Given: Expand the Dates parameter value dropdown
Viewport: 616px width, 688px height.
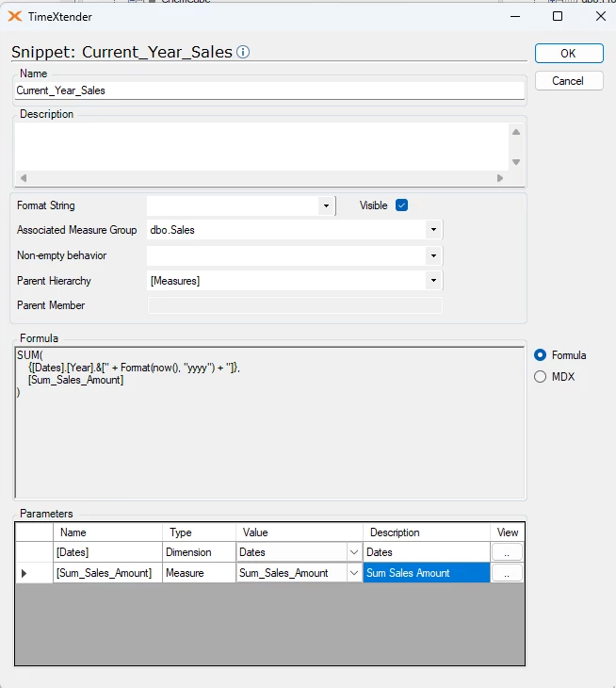Looking at the screenshot, I should pos(354,552).
